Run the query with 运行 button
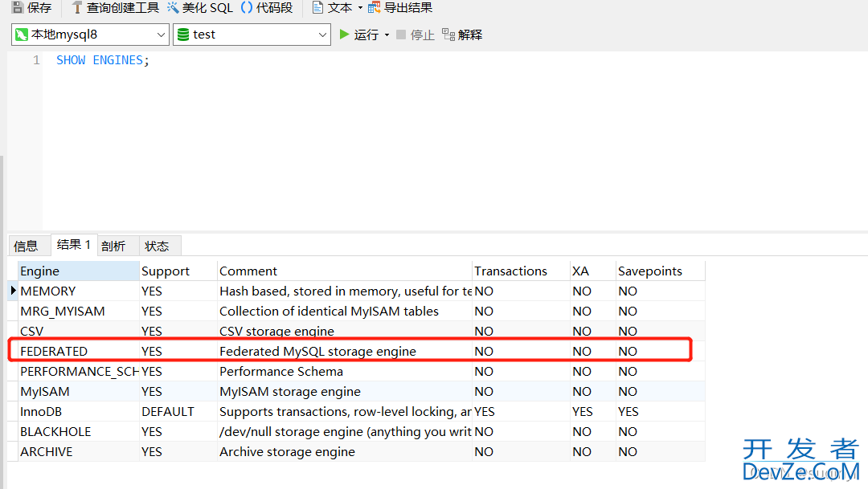Image resolution: width=868 pixels, height=489 pixels. [x=358, y=35]
